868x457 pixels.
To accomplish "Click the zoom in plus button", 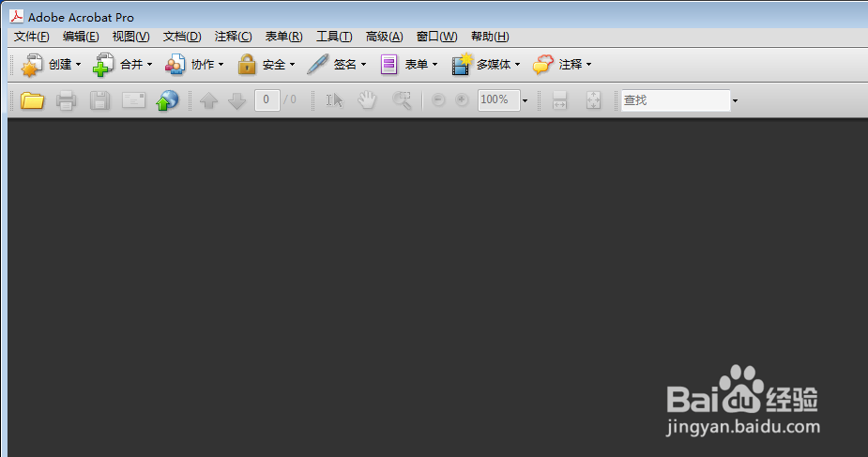I will coord(462,100).
